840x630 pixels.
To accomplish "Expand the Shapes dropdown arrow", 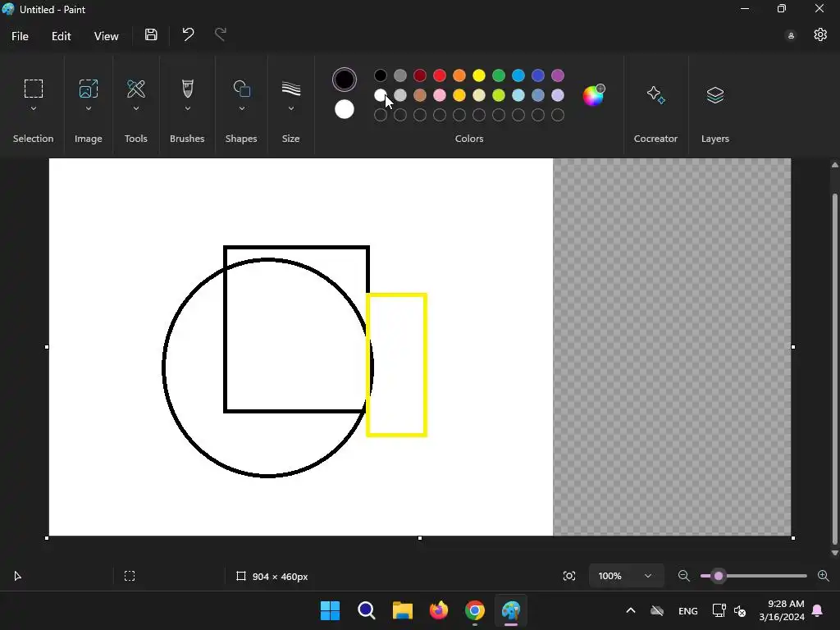I will [x=242, y=108].
